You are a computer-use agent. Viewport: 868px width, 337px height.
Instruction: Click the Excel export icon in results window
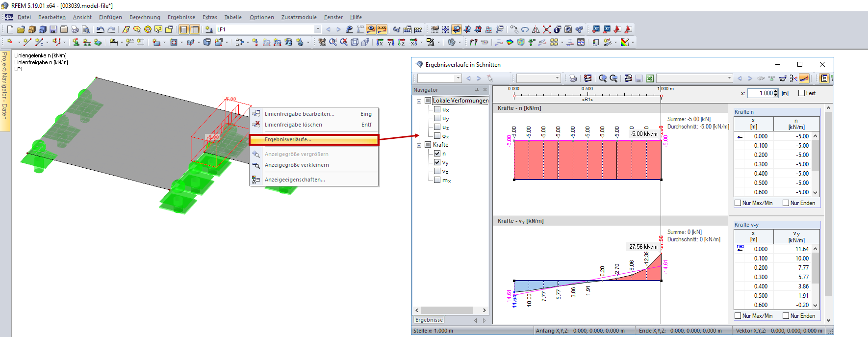(x=649, y=78)
